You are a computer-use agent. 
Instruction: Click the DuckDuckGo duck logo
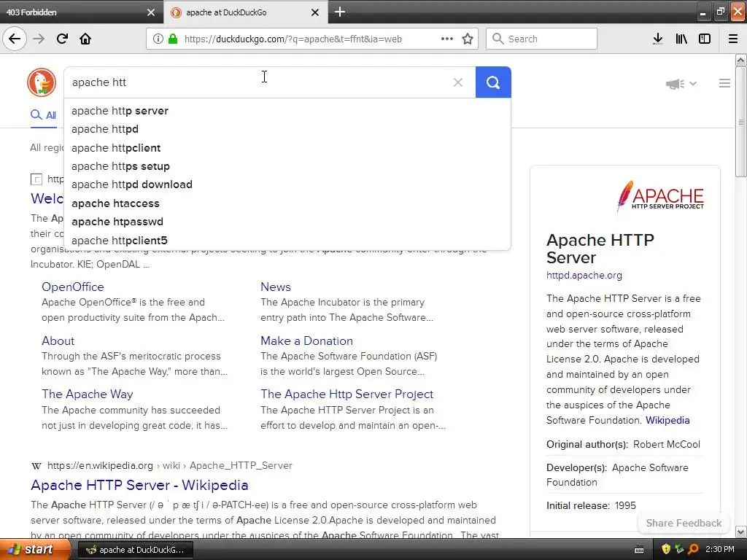(42, 82)
